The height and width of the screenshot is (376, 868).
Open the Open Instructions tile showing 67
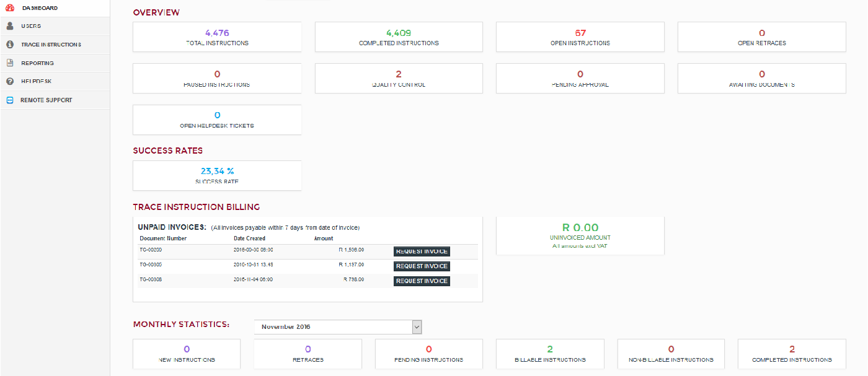[580, 37]
